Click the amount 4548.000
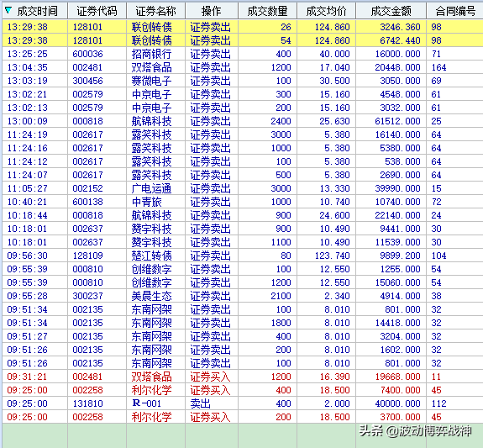The width and height of the screenshot is (483, 448). point(400,94)
